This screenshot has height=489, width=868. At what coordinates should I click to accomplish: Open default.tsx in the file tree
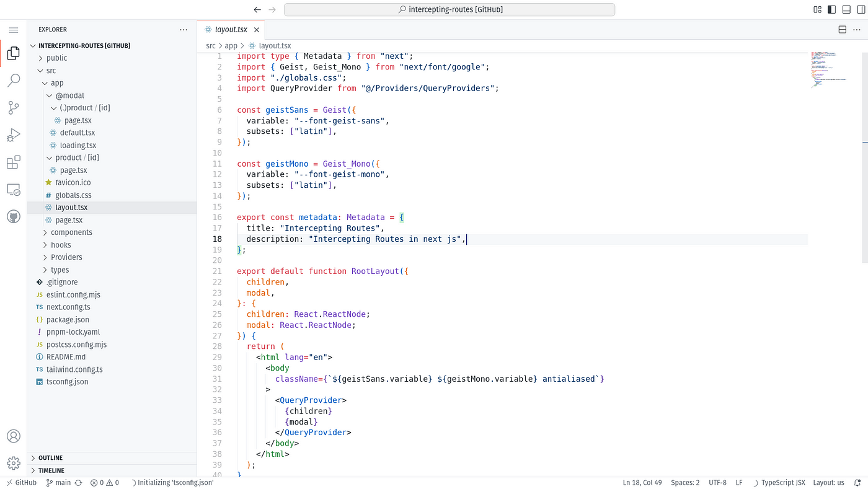tap(112, 133)
